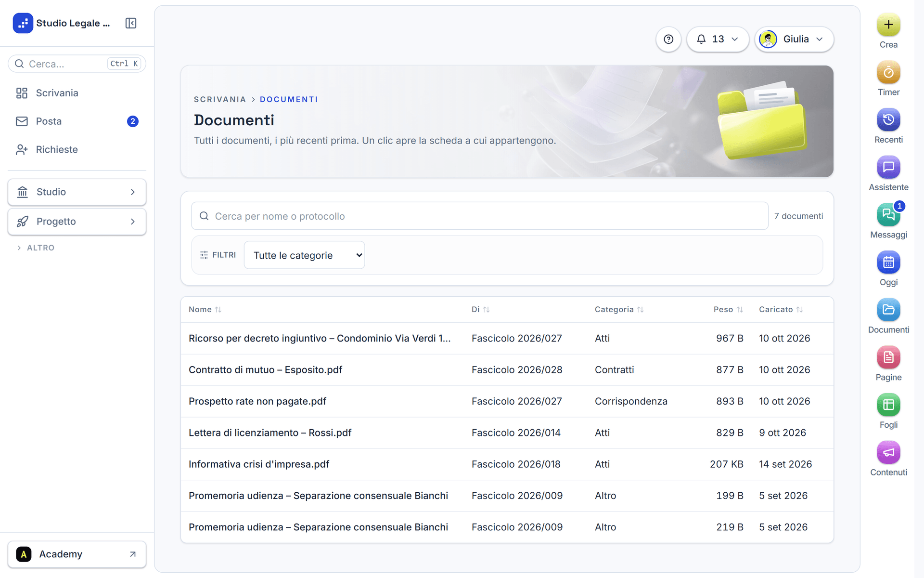Open Recenti history icon
Viewport: 924px width, 578px height.
[x=888, y=119]
